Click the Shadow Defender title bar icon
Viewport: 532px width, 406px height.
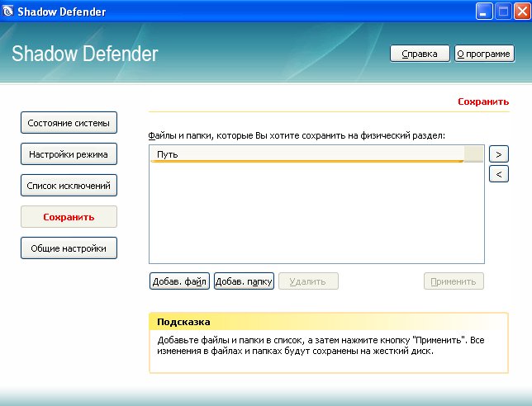point(7,11)
